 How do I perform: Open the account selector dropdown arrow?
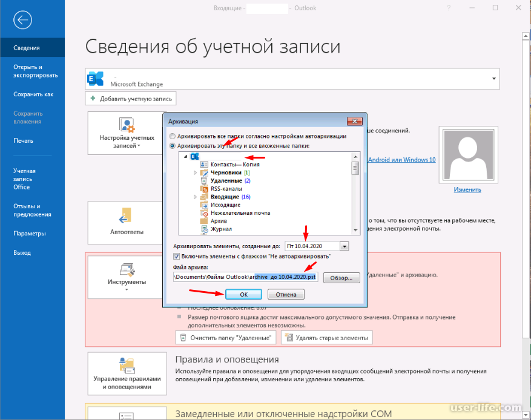tap(494, 79)
